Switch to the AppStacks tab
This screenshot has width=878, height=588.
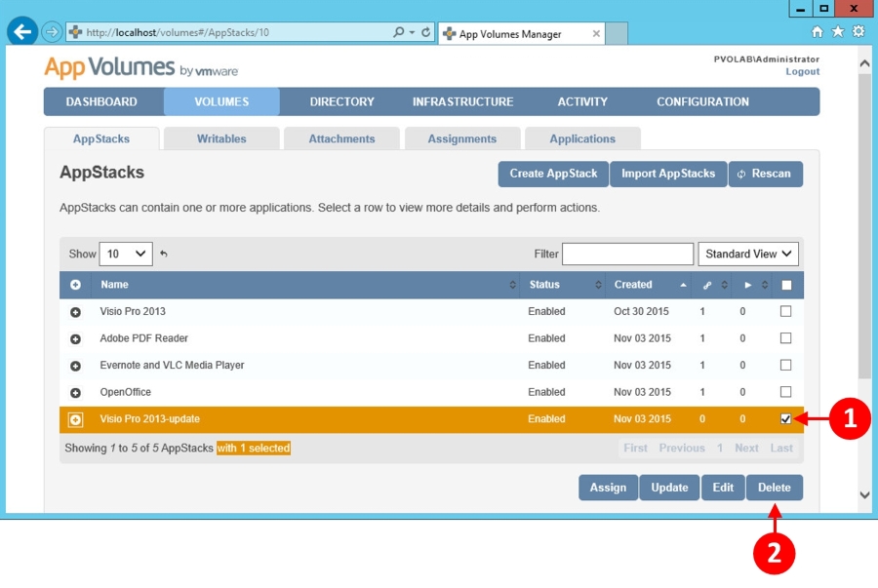point(101,138)
